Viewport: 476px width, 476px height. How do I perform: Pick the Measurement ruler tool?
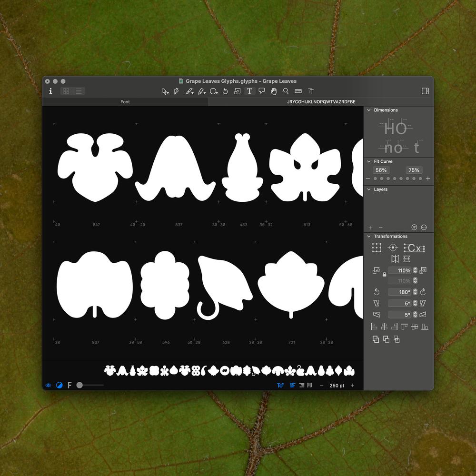(298, 91)
